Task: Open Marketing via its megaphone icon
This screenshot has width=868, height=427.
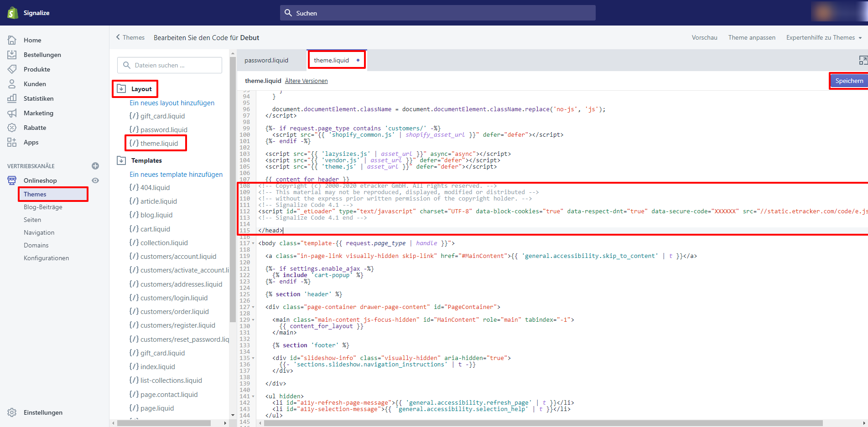Action: pyautogui.click(x=12, y=113)
